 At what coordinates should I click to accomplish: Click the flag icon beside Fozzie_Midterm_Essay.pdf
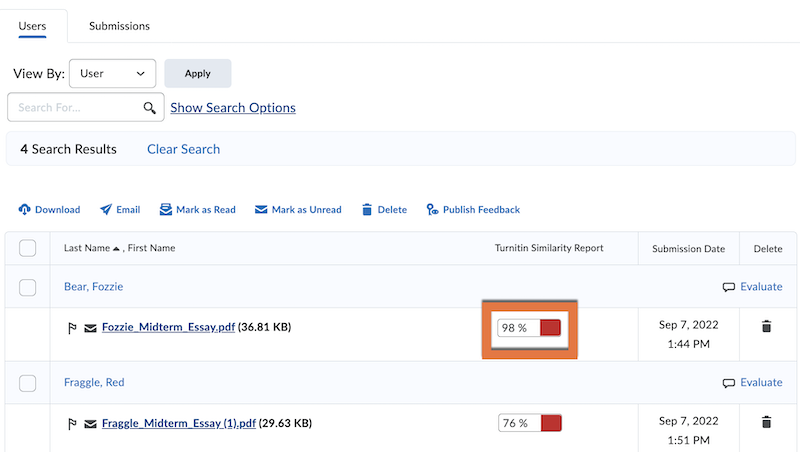tap(71, 327)
